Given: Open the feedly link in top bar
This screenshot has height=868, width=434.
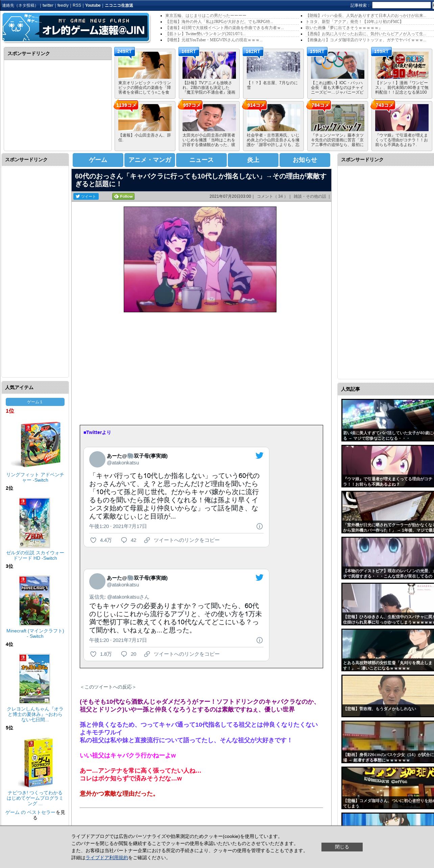Looking at the screenshot, I should coord(63,5).
